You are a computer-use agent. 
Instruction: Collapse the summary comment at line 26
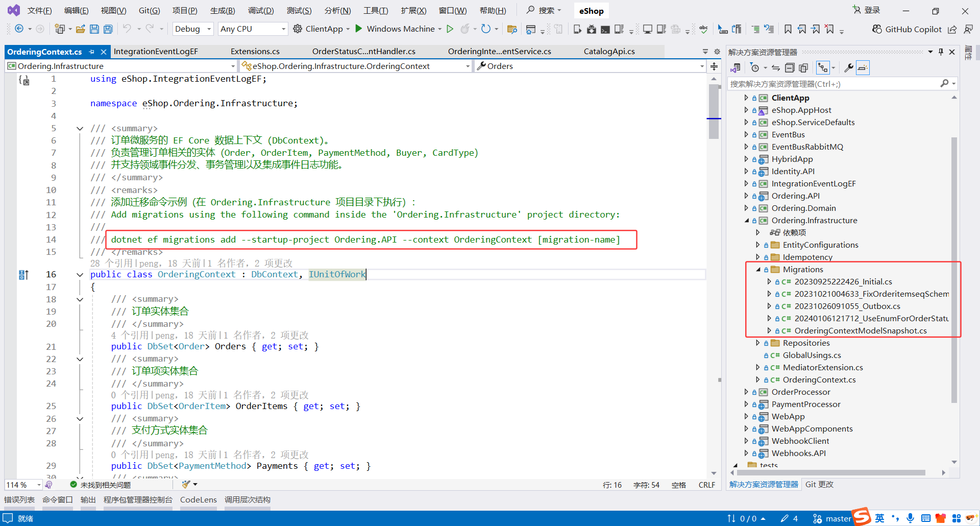click(x=80, y=419)
